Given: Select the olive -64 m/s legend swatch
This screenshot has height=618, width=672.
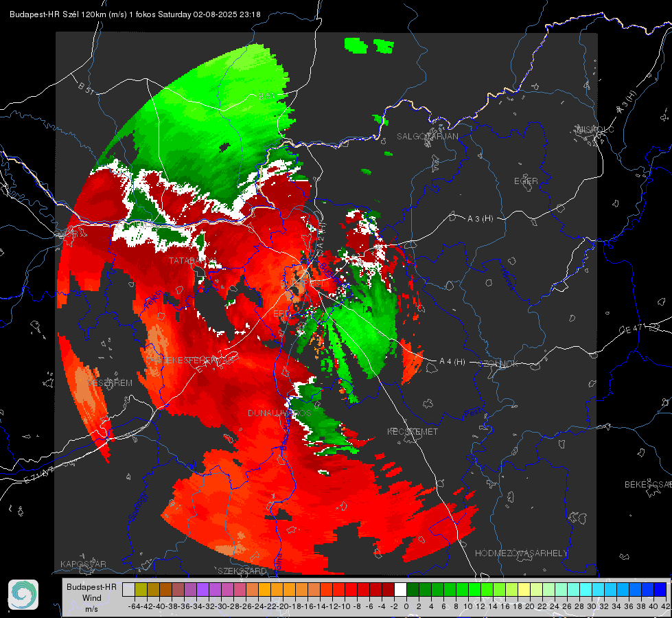Looking at the screenshot, I should click(141, 589).
